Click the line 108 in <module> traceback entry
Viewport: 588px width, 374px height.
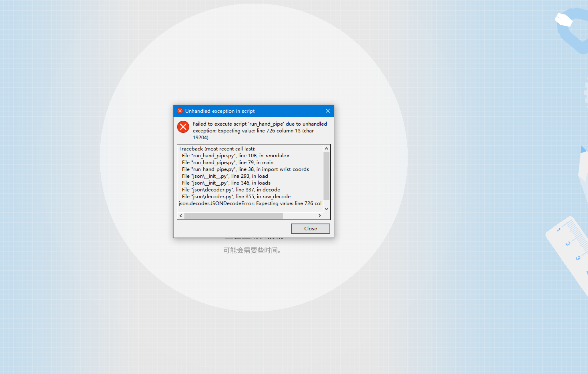235,156
